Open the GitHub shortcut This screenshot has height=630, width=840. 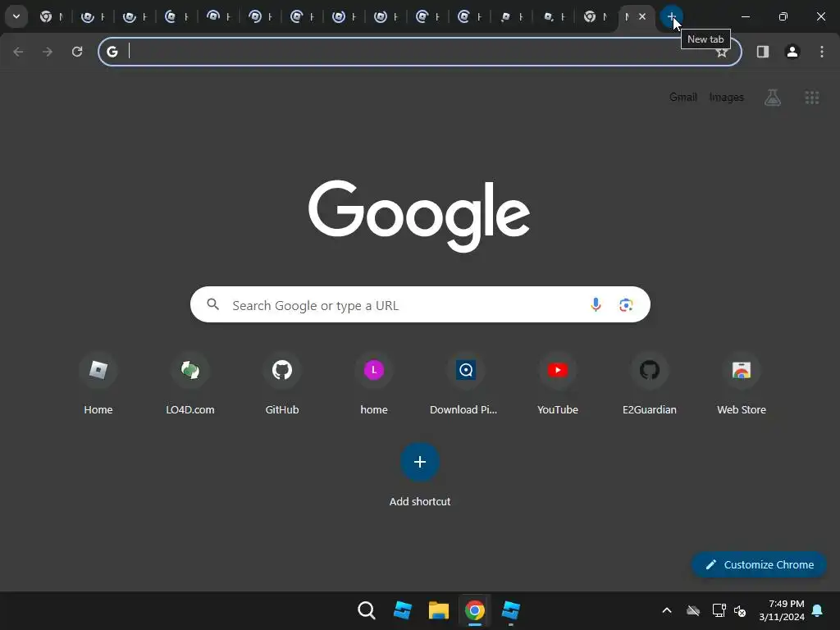coord(282,384)
